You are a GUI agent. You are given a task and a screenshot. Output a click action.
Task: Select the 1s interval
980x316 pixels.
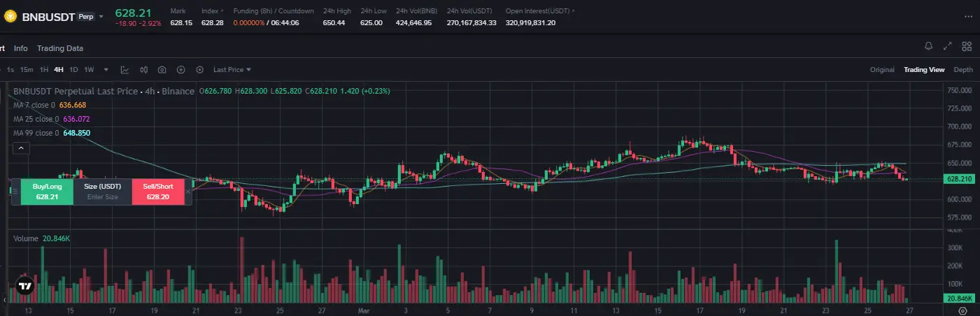(10, 70)
